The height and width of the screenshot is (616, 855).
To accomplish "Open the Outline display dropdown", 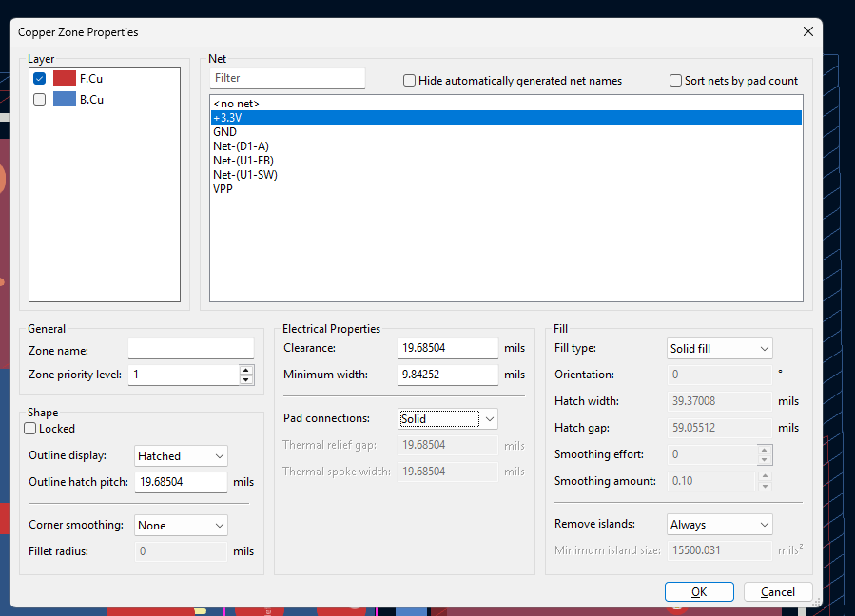I will [x=181, y=456].
